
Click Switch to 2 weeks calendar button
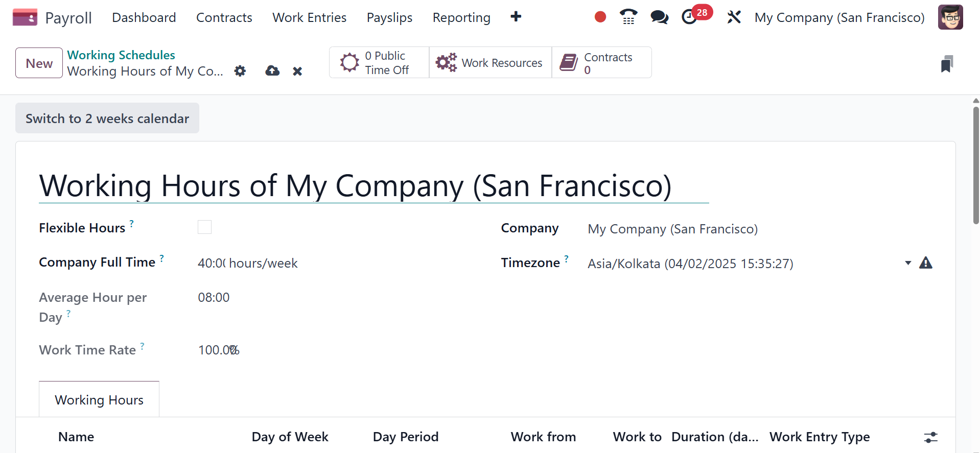(x=107, y=118)
